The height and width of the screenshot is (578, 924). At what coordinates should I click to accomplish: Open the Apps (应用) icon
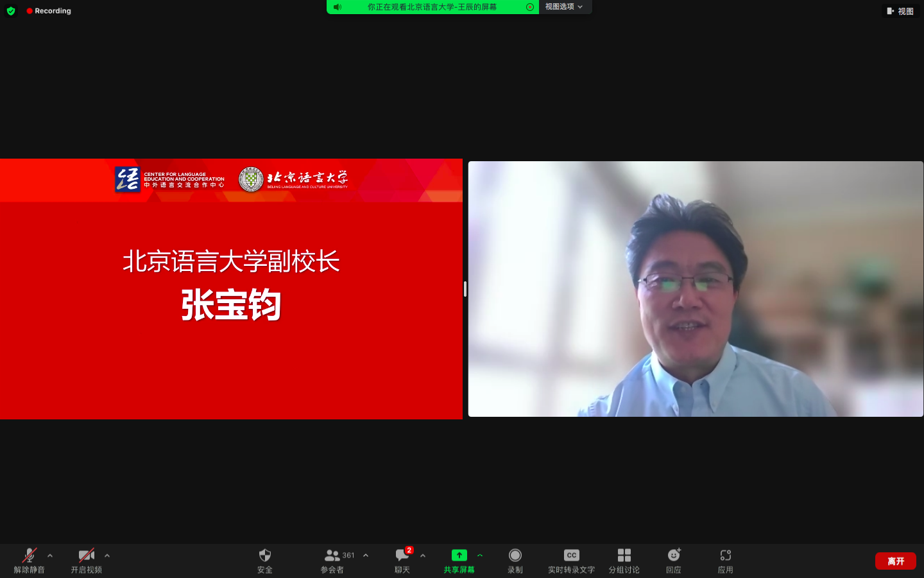point(725,556)
